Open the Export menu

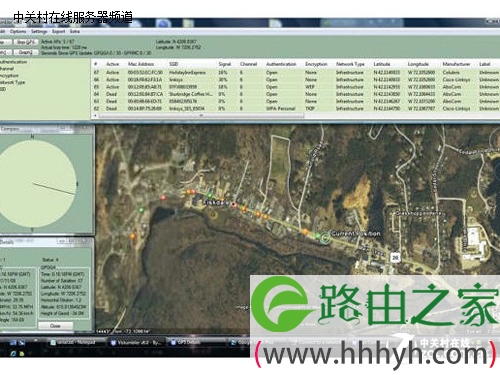tap(58, 31)
